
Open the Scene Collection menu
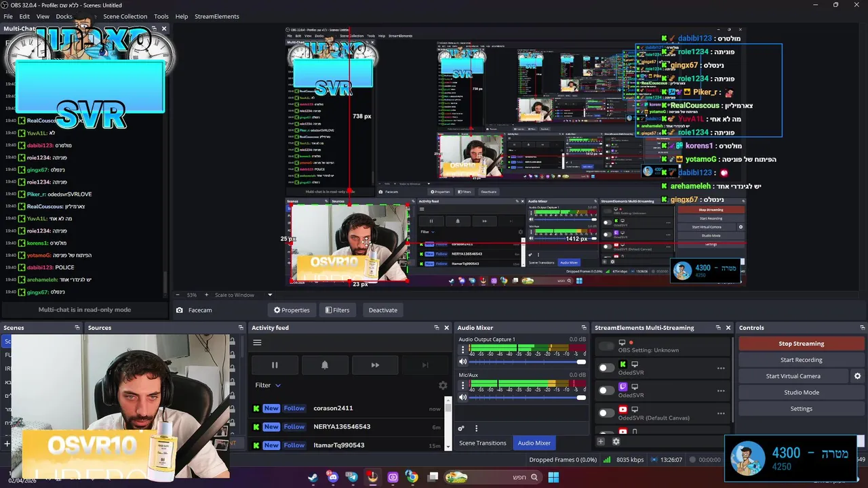125,16
